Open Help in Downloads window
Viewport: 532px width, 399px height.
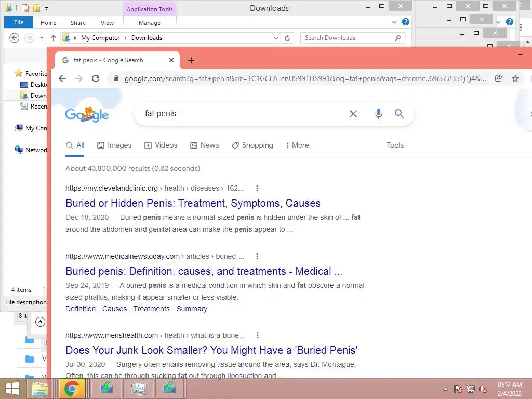click(x=405, y=22)
